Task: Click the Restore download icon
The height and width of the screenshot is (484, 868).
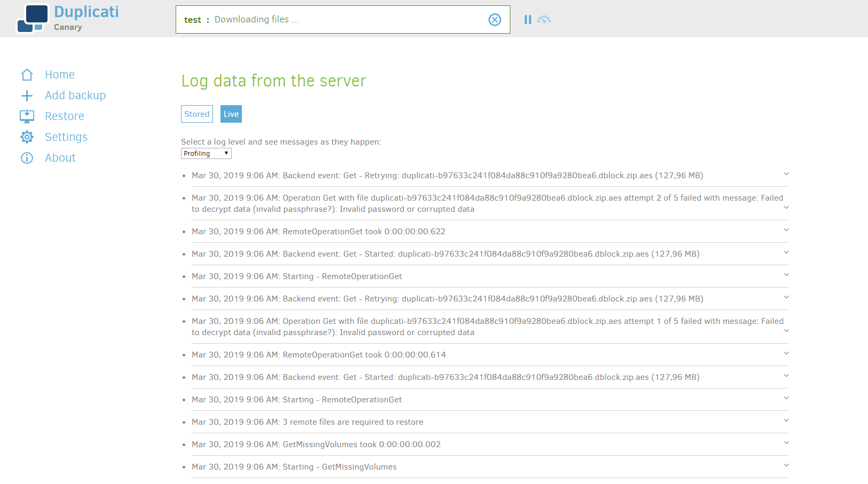Action: tap(27, 116)
